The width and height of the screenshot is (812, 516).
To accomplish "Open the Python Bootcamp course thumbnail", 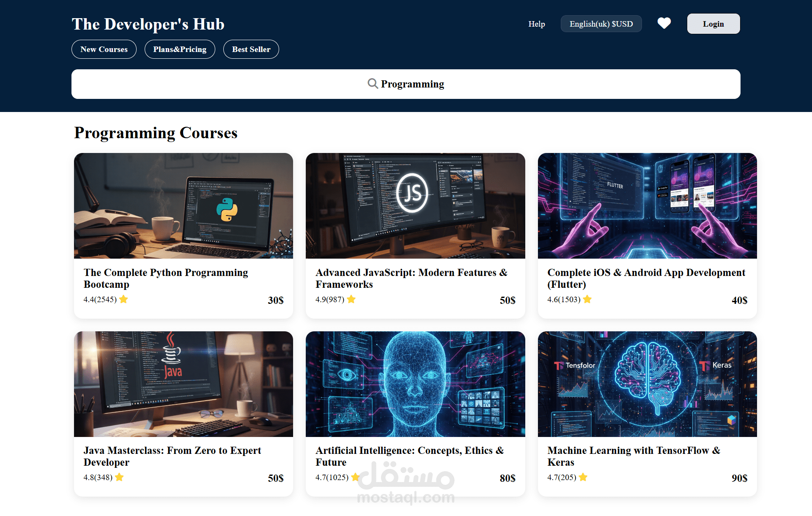I will pos(183,206).
